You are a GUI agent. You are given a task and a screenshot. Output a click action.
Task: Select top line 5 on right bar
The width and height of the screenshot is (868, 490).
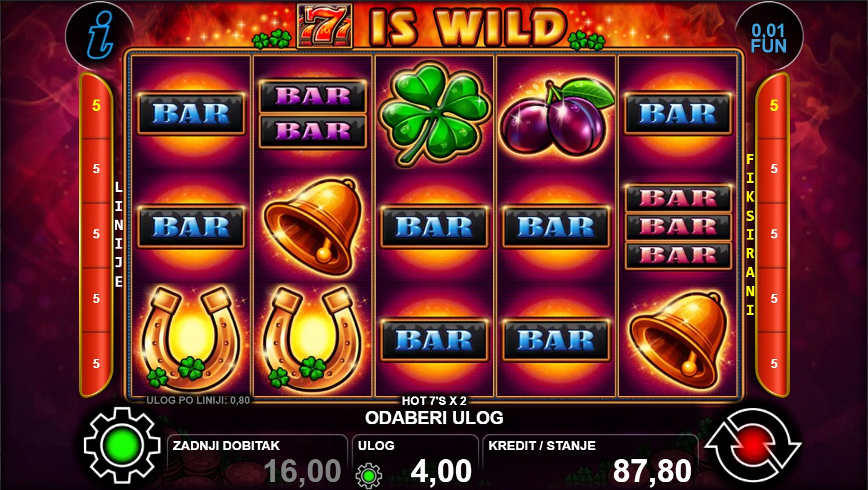(774, 106)
